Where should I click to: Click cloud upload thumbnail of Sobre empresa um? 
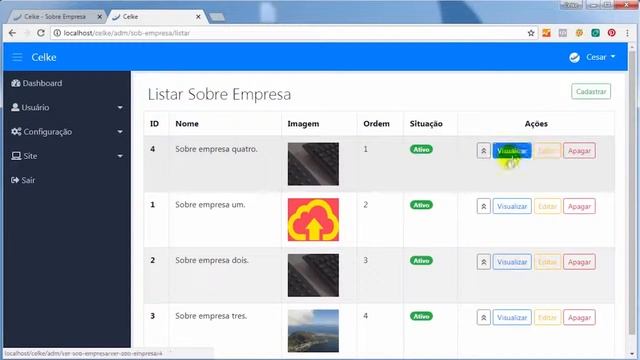click(x=313, y=220)
